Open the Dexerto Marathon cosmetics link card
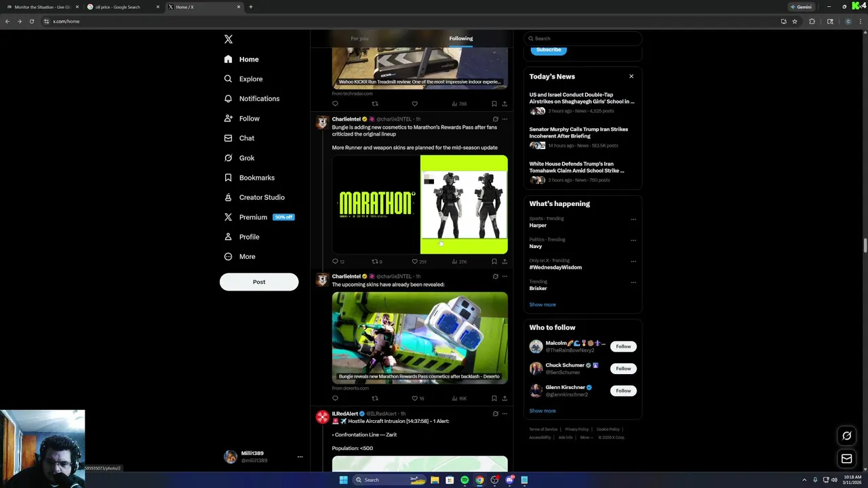 420,338
